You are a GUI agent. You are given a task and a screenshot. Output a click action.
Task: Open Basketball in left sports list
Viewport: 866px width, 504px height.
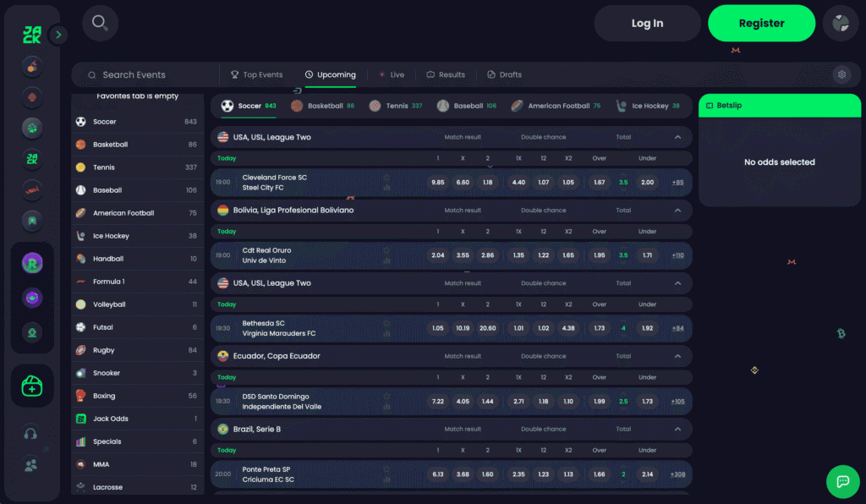point(137,145)
